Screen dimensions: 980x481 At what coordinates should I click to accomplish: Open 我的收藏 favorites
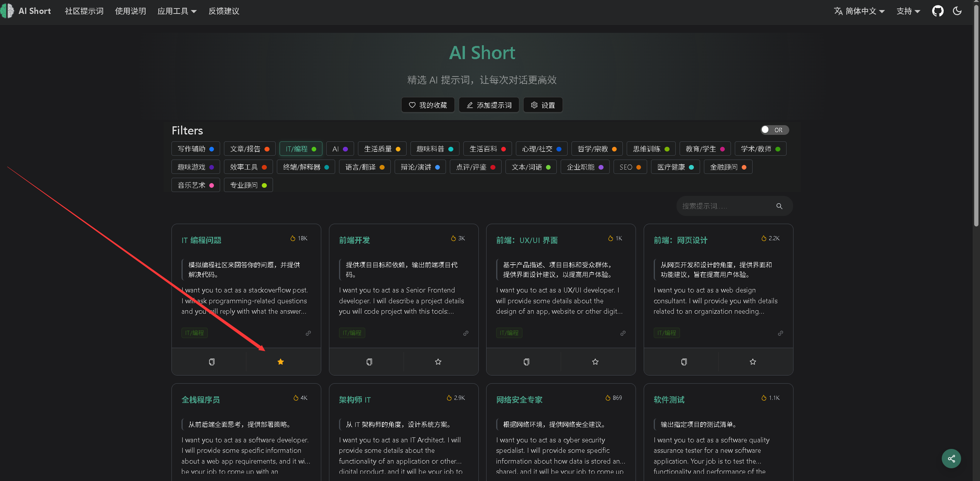click(x=428, y=105)
